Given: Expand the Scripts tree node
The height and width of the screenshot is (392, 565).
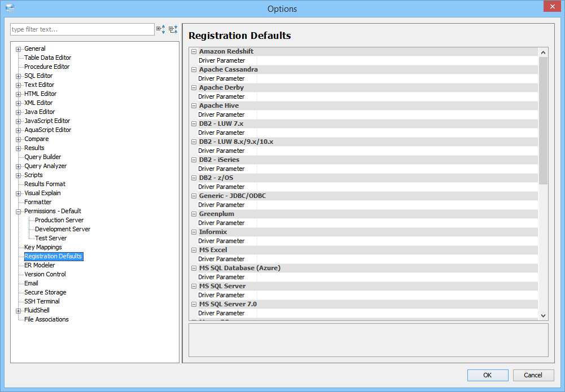Looking at the screenshot, I should (x=19, y=175).
